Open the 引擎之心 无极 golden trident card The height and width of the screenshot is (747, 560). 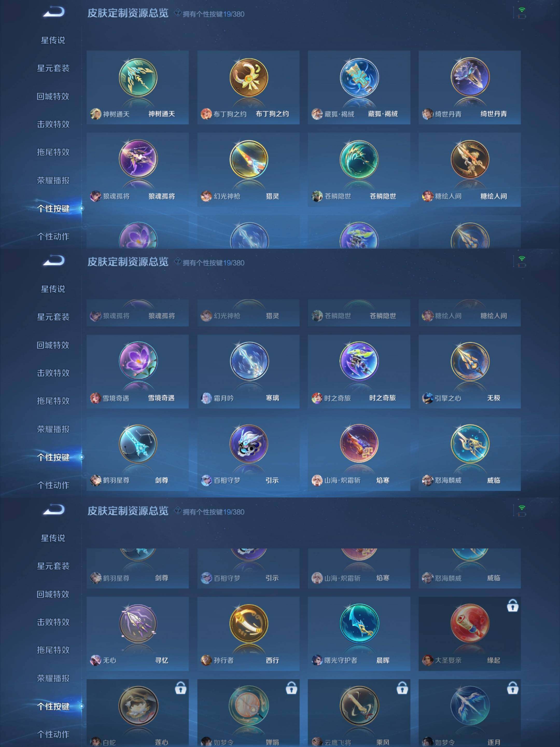(470, 371)
